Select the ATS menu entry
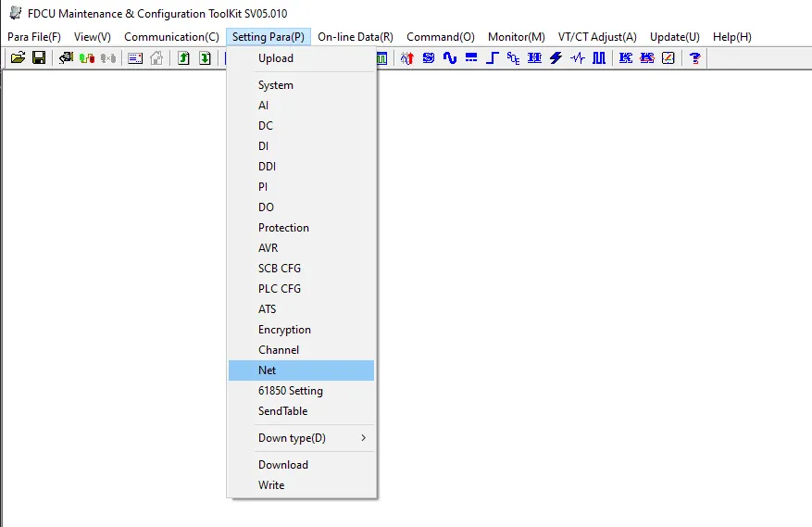This screenshot has width=812, height=527. 302,308
